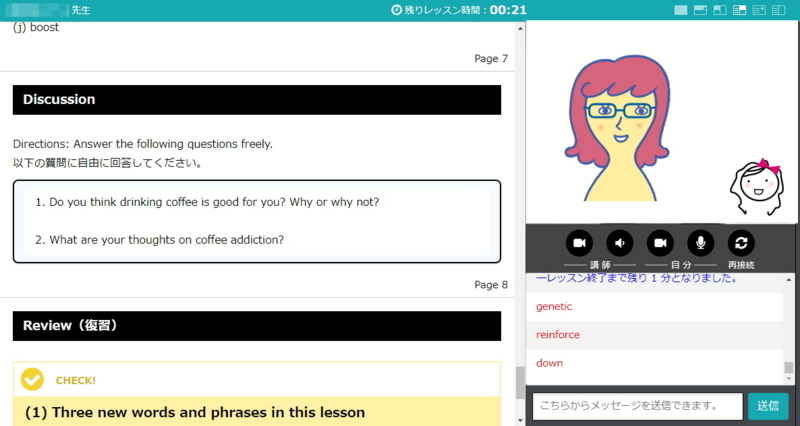The height and width of the screenshot is (426, 800).
Task: Click the clock icon beside remaining lesson time
Action: click(396, 10)
